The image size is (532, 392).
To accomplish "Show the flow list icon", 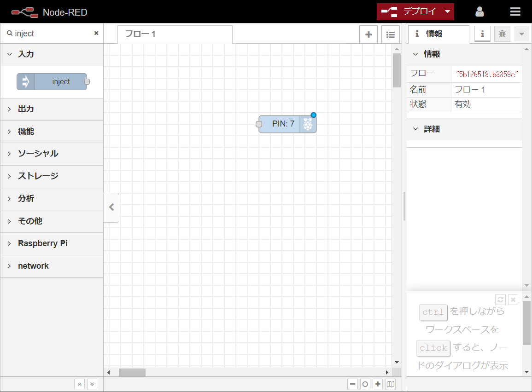I will (x=391, y=35).
